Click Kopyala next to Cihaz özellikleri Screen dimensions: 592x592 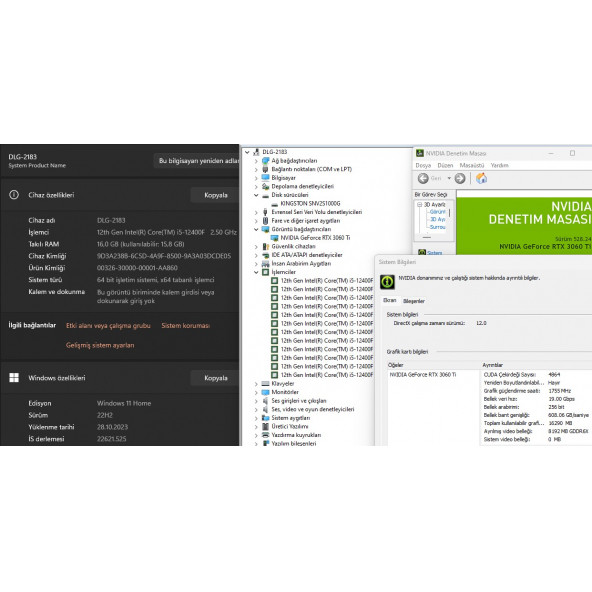tap(216, 195)
